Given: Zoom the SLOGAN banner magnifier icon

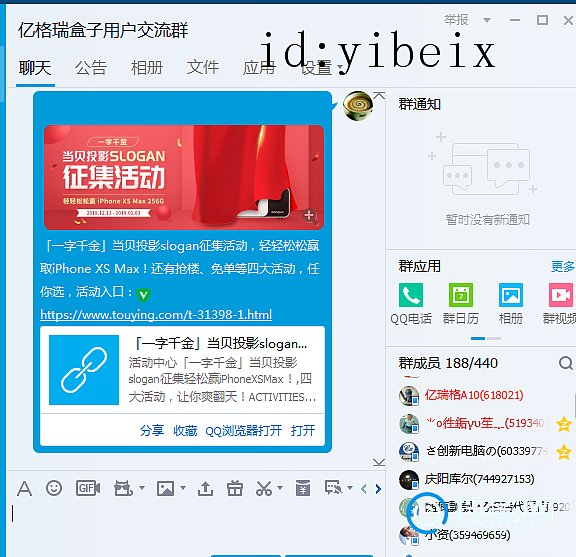Looking at the screenshot, I should [x=310, y=216].
